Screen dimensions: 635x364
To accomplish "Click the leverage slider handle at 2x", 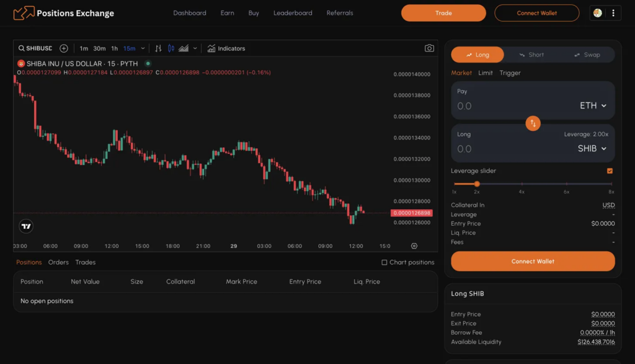I will click(x=477, y=184).
